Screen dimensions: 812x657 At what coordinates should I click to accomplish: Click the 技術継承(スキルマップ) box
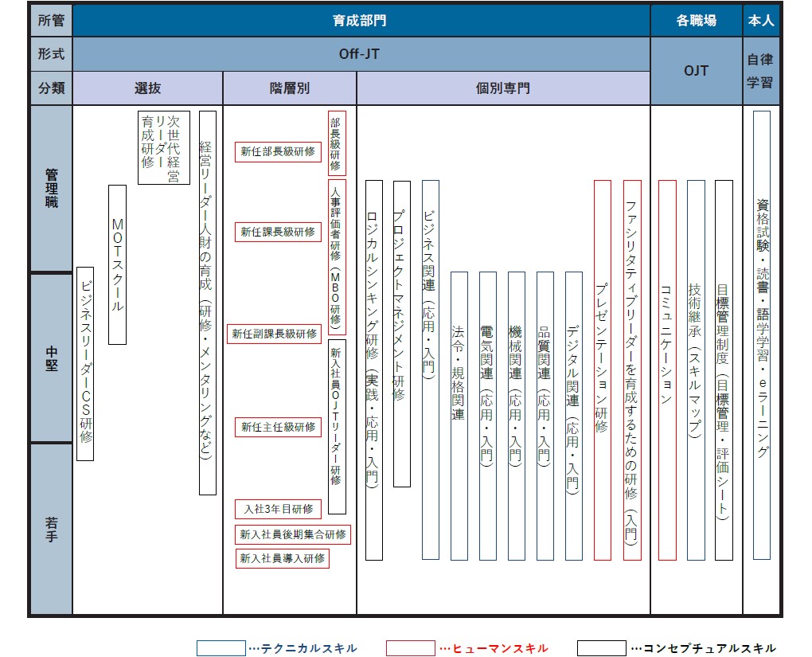(x=696, y=370)
